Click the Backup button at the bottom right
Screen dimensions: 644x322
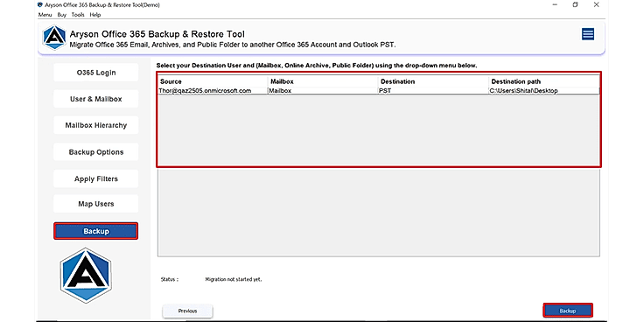click(568, 311)
